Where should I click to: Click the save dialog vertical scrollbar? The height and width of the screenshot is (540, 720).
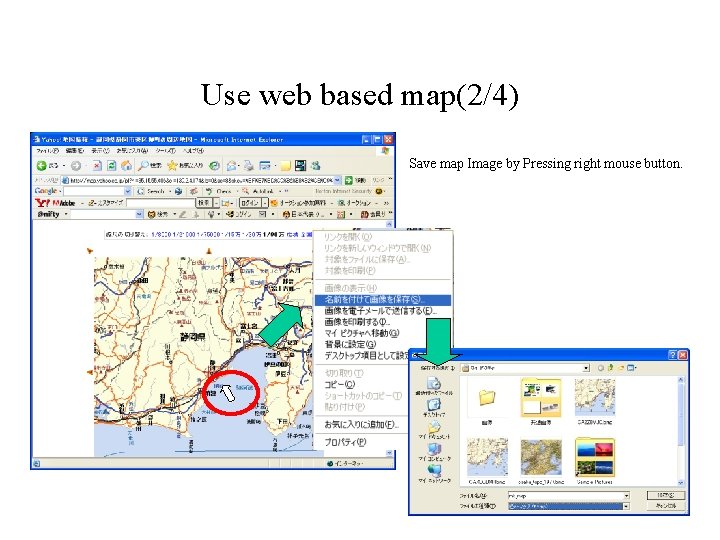tap(681, 431)
